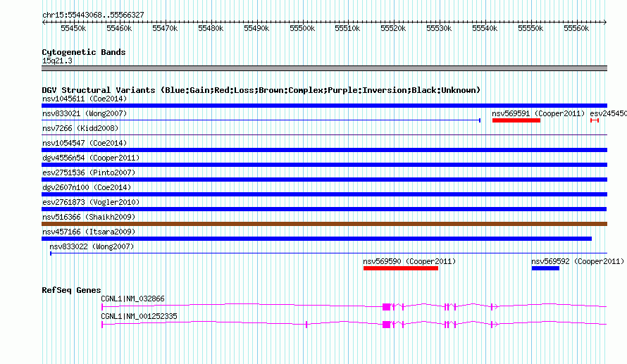The height and width of the screenshot is (364, 627).
Task: Click the right arrow end of the ruler
Action: click(x=605, y=23)
